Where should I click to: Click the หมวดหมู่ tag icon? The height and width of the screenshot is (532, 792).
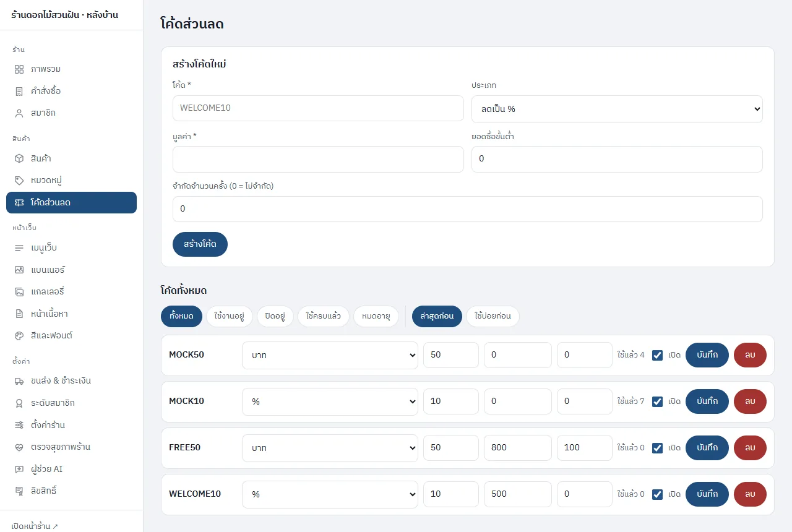[x=19, y=181]
